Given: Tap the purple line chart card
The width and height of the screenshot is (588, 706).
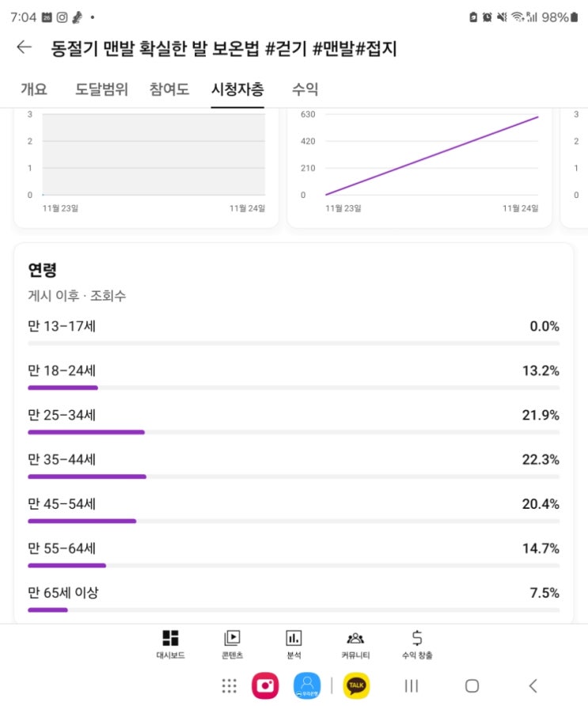Looking at the screenshot, I should pos(419,165).
